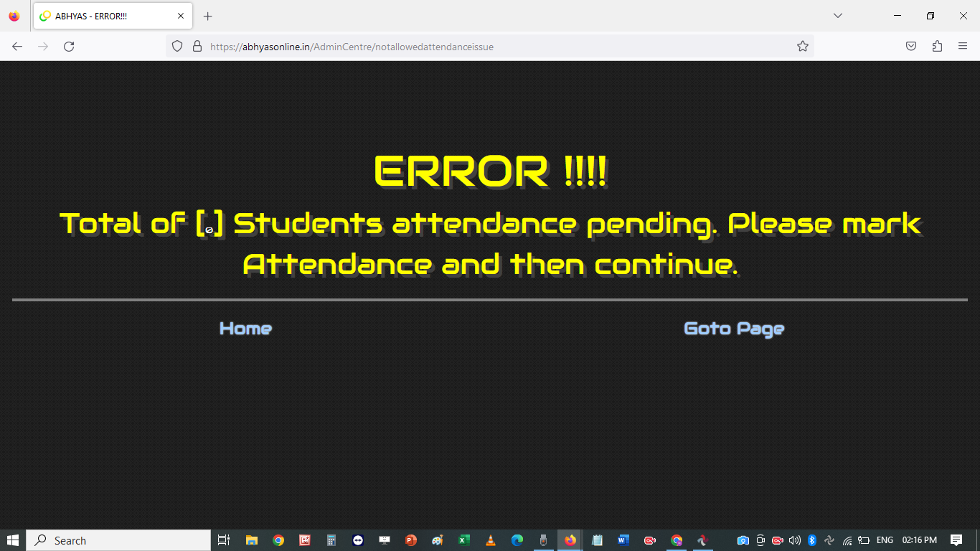Image resolution: width=980 pixels, height=551 pixels.
Task: Select the ABHYAS - ERROR!!! tab
Action: pos(100,16)
